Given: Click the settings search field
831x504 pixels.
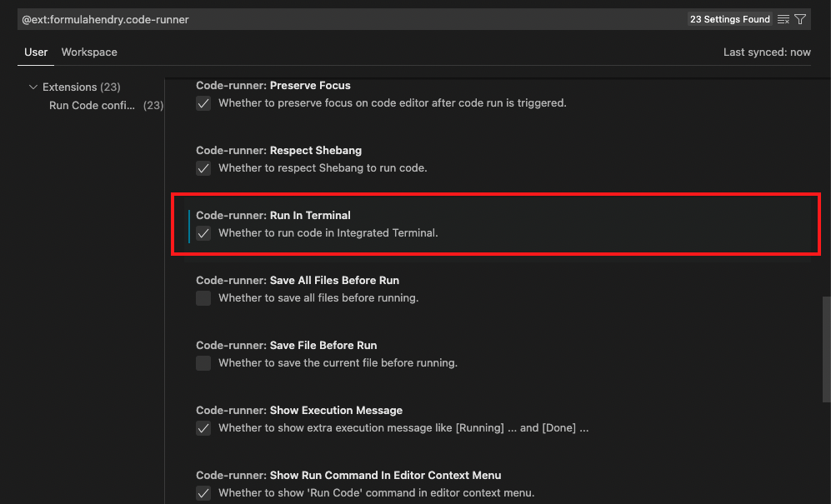Looking at the screenshot, I should (350, 20).
